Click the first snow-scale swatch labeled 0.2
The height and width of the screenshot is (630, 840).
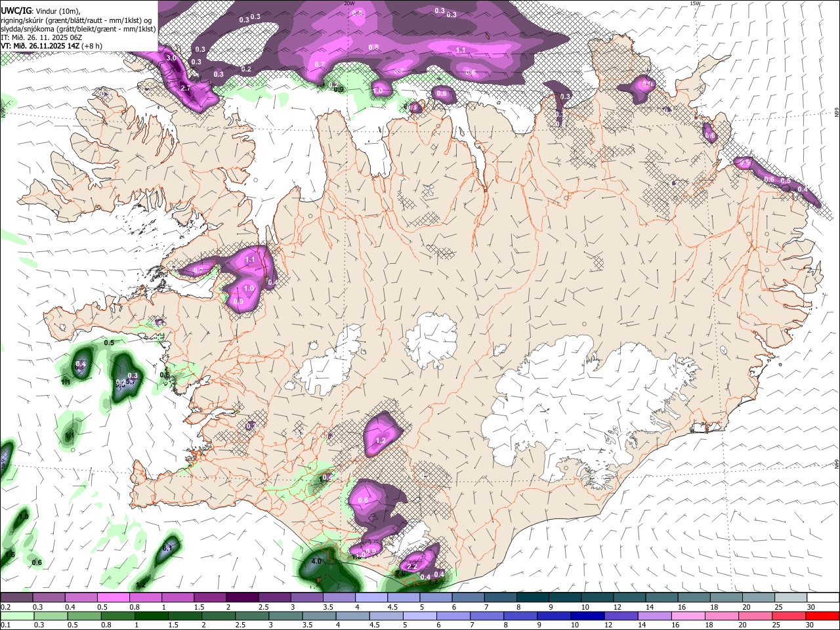pyautogui.click(x=16, y=597)
